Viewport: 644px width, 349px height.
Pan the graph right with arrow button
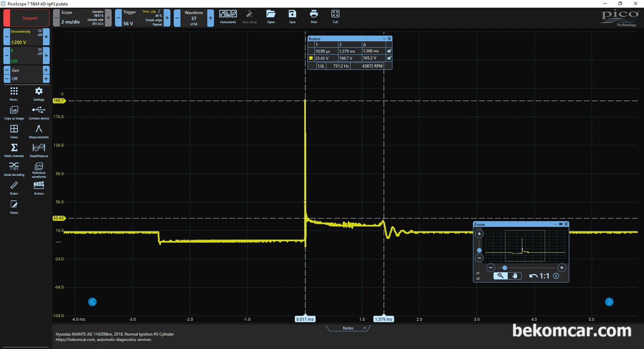pyautogui.click(x=609, y=302)
